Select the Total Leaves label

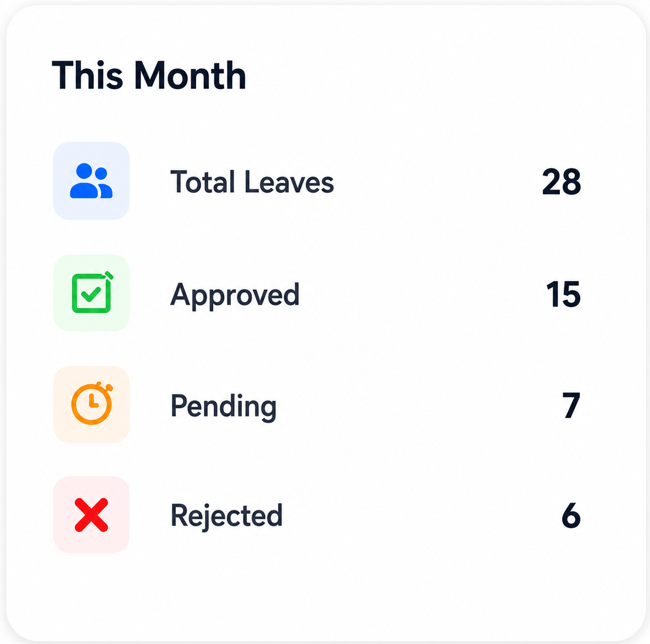(x=252, y=182)
